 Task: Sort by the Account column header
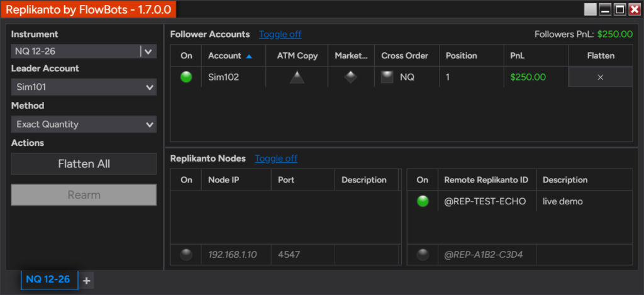(234, 56)
